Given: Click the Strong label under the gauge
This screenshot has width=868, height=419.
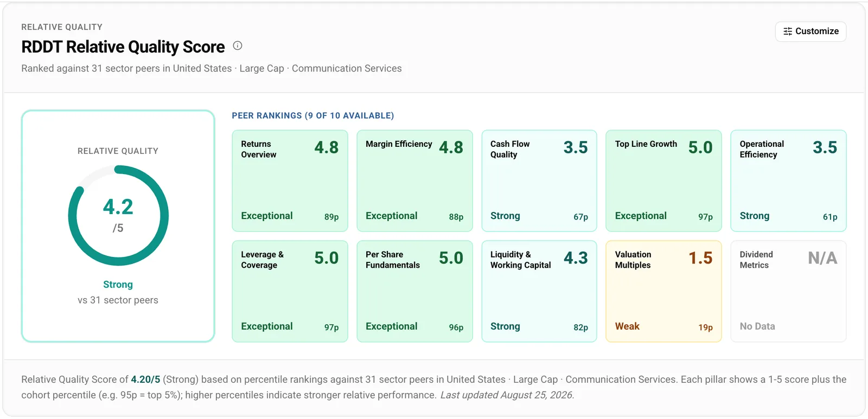Looking at the screenshot, I should click(x=118, y=285).
